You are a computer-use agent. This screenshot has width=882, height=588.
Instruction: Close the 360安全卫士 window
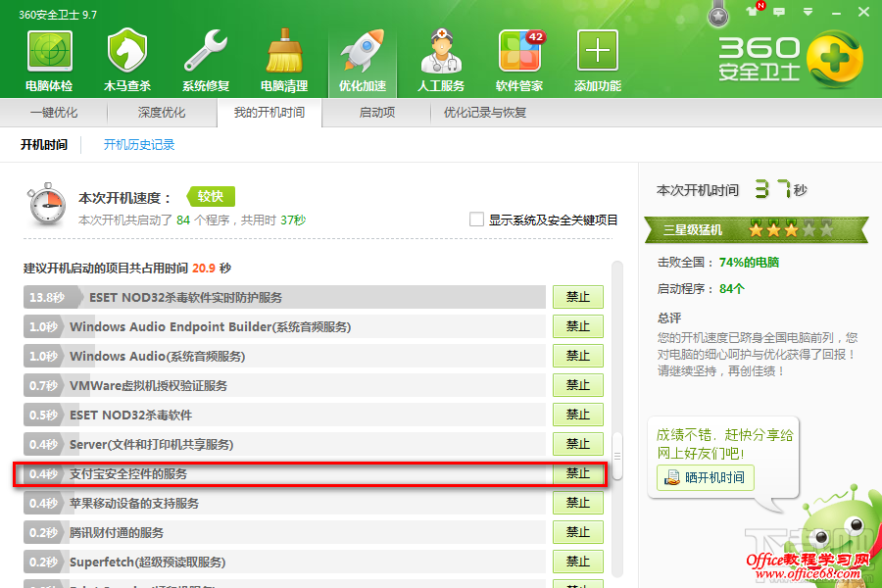coord(863,11)
